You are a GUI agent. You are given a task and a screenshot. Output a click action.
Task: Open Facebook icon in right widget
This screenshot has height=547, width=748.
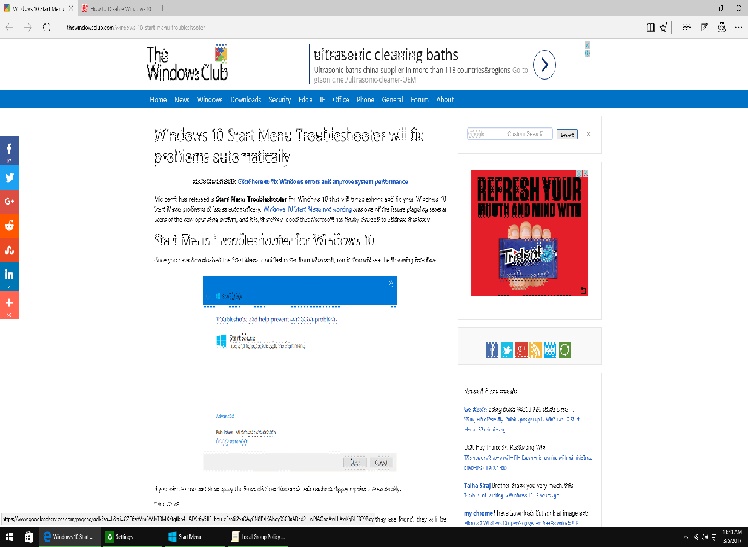click(492, 350)
